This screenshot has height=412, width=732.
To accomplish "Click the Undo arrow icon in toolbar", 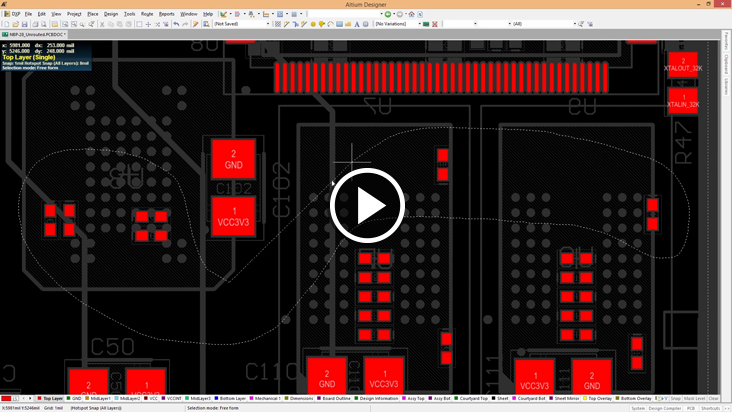I will [x=176, y=24].
